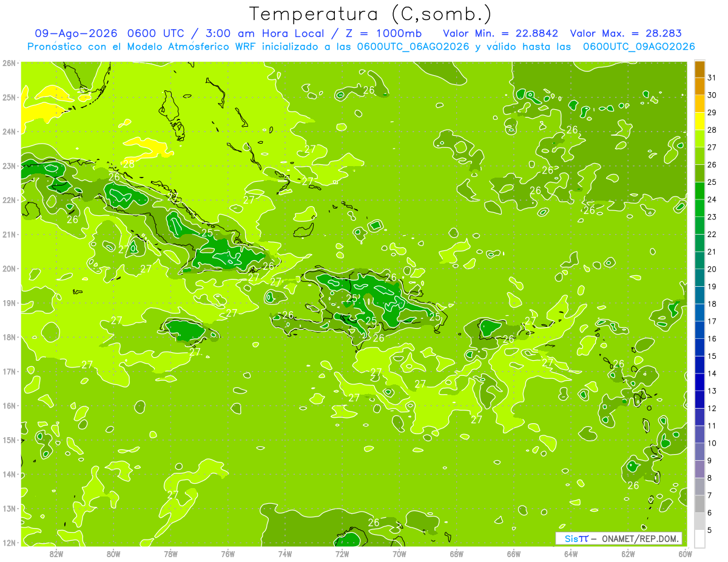Viewport: 728px width, 562px height.
Task: Click the colorbar legend value 15
Action: [x=712, y=356]
